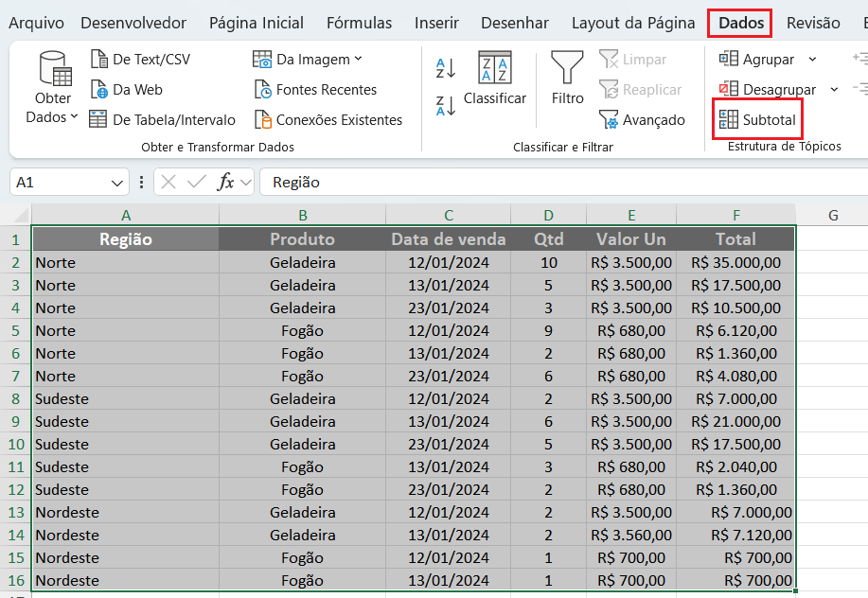Expand the Agrupar dropdown arrow
The image size is (868, 598).
pos(812,59)
